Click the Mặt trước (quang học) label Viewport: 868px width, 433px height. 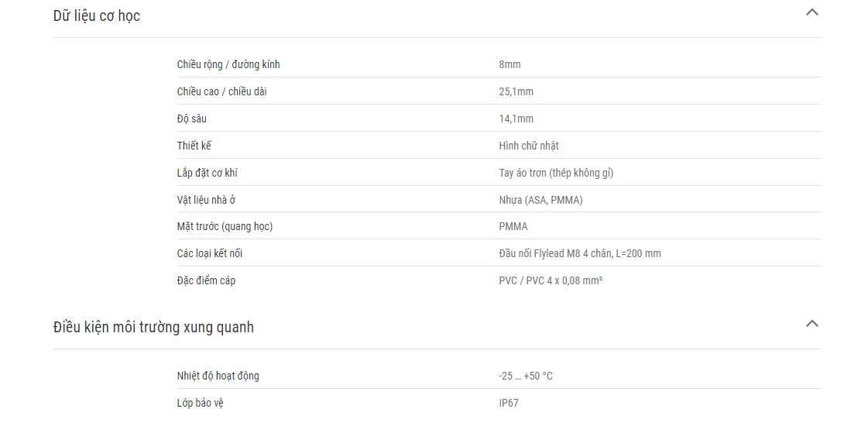pyautogui.click(x=225, y=226)
